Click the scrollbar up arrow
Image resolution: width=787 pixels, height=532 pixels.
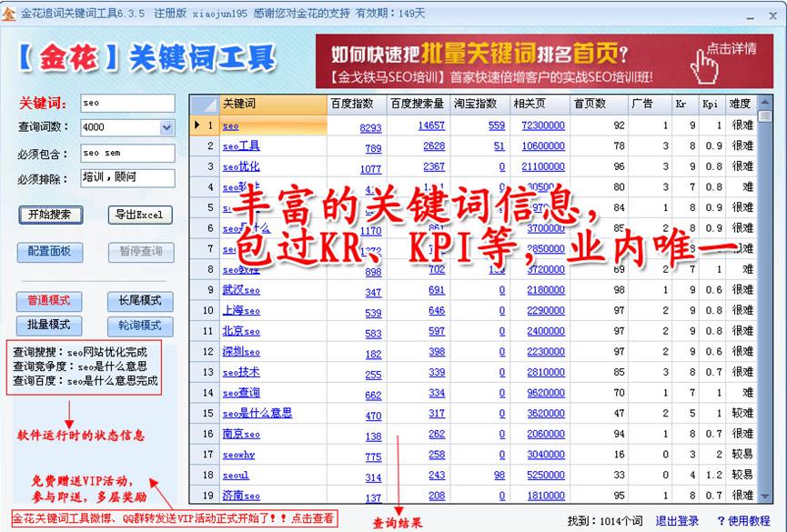pos(765,102)
